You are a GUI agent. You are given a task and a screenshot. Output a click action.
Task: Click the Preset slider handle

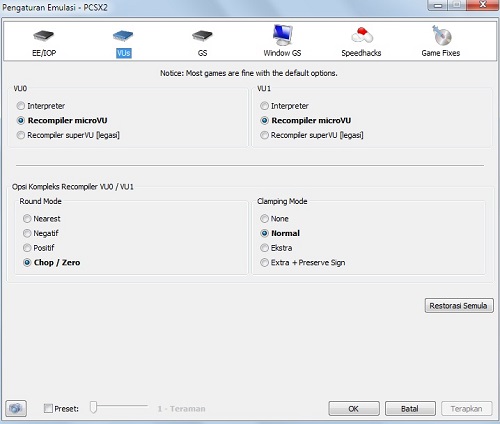94,407
